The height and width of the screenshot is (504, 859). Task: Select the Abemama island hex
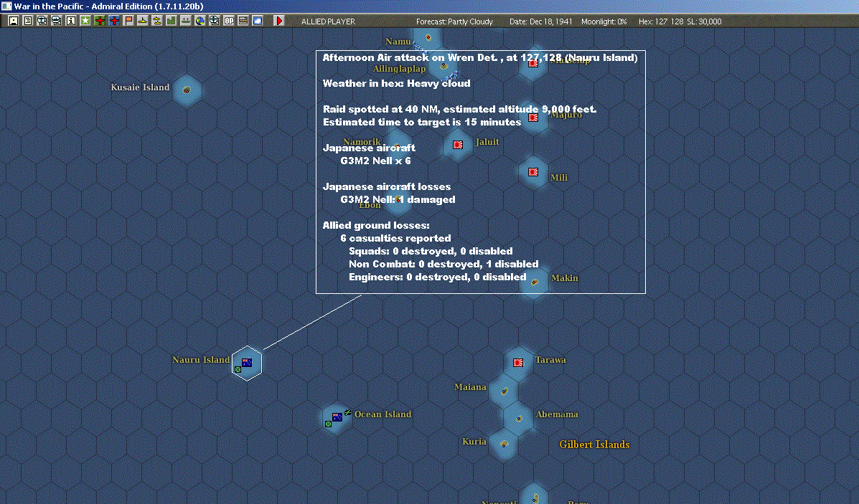[519, 419]
